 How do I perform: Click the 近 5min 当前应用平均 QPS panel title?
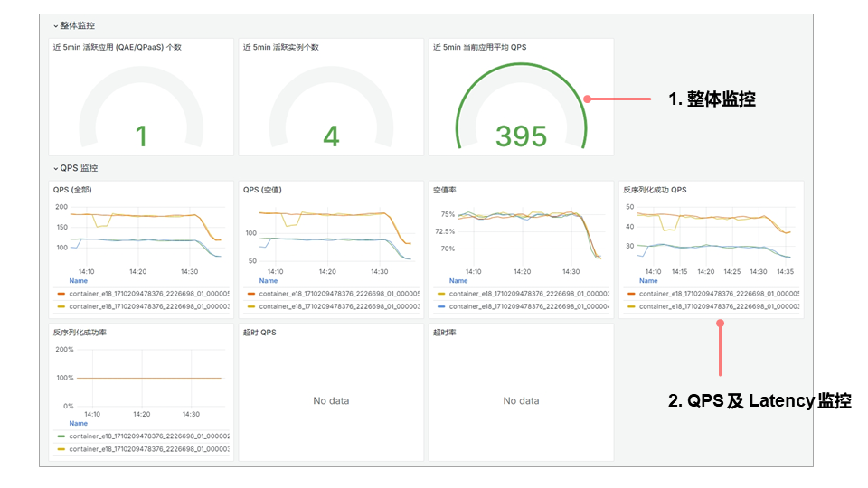pos(479,47)
